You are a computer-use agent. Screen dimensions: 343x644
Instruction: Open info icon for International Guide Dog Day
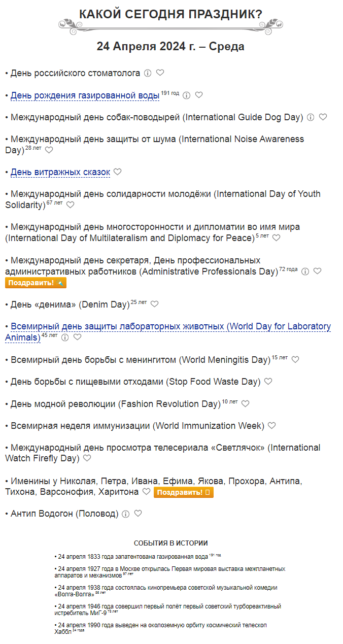[x=311, y=117]
